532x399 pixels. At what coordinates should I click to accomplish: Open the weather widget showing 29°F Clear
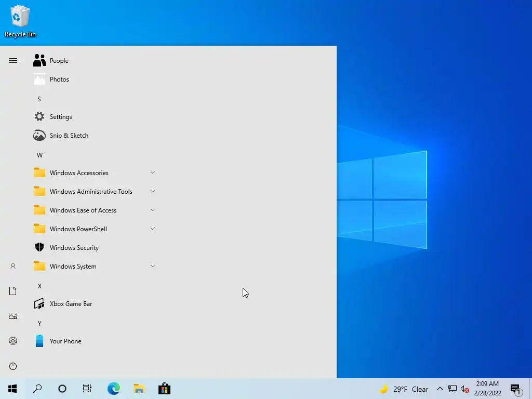404,389
